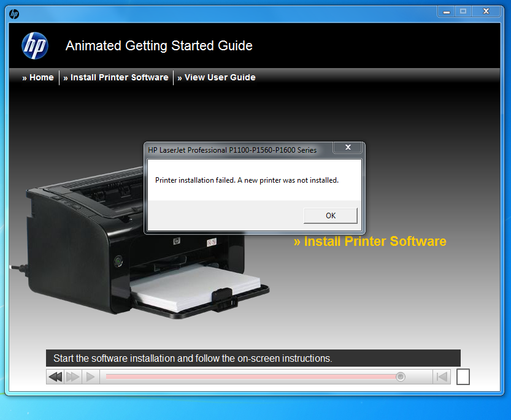Click the HP logo in the header
The height and width of the screenshot is (420, 511).
pyautogui.click(x=35, y=45)
